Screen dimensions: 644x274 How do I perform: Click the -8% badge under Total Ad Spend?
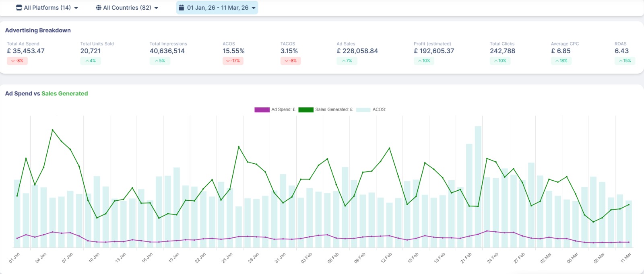point(17,61)
